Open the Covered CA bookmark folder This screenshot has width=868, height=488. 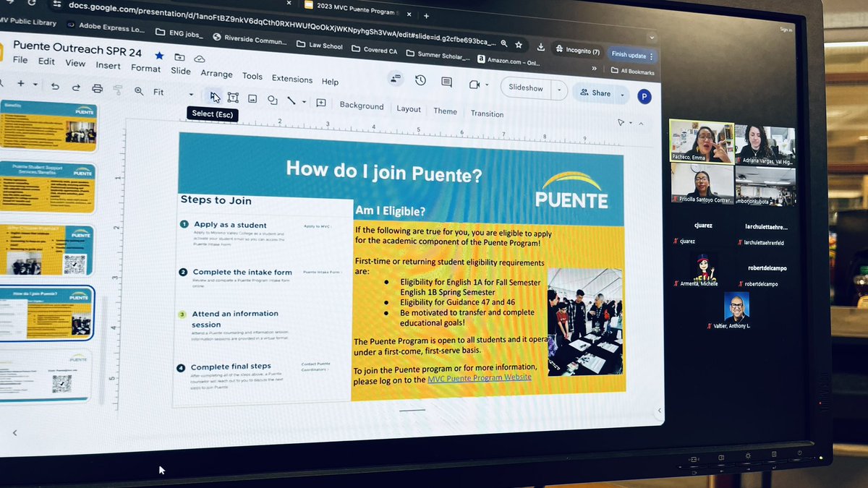(x=375, y=51)
